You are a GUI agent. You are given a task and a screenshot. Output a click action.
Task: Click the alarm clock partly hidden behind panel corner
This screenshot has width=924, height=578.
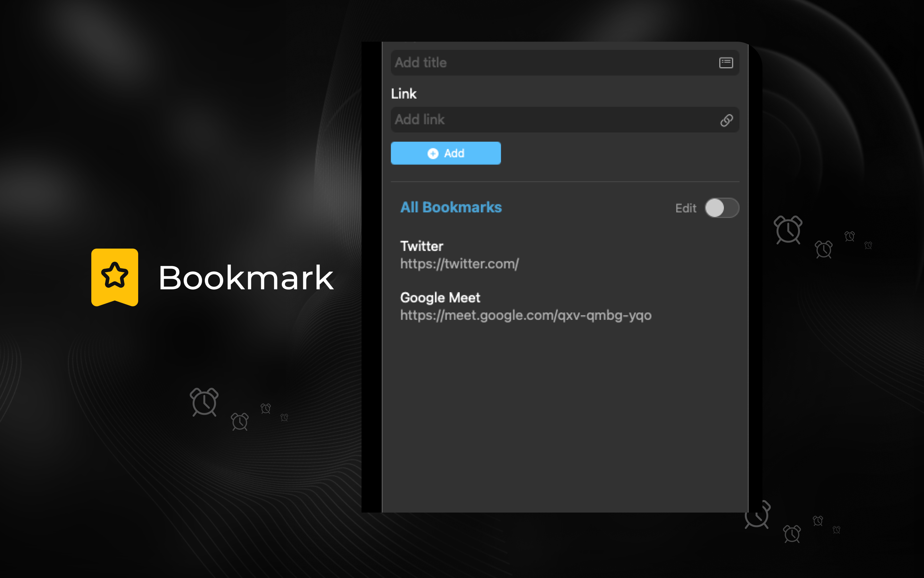[x=758, y=514]
